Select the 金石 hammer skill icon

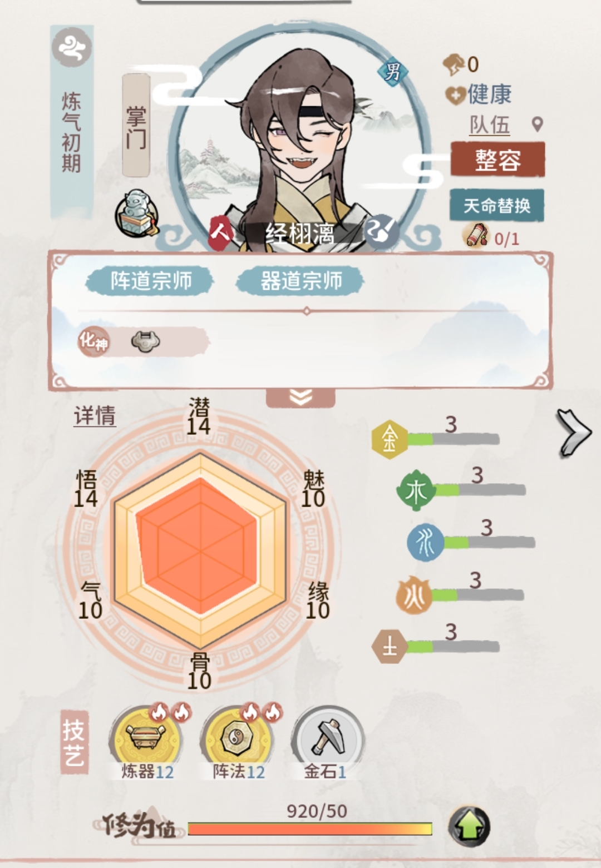point(327,736)
